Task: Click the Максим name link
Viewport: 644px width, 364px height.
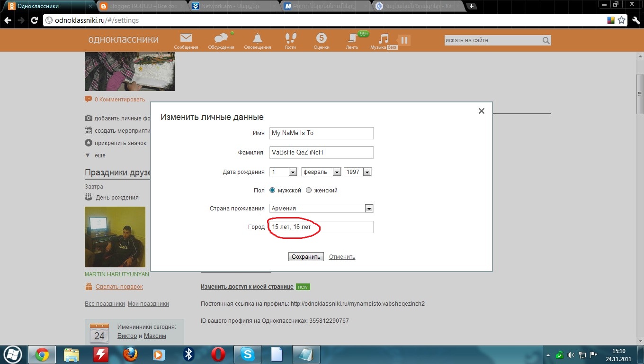Action: pyautogui.click(x=155, y=336)
